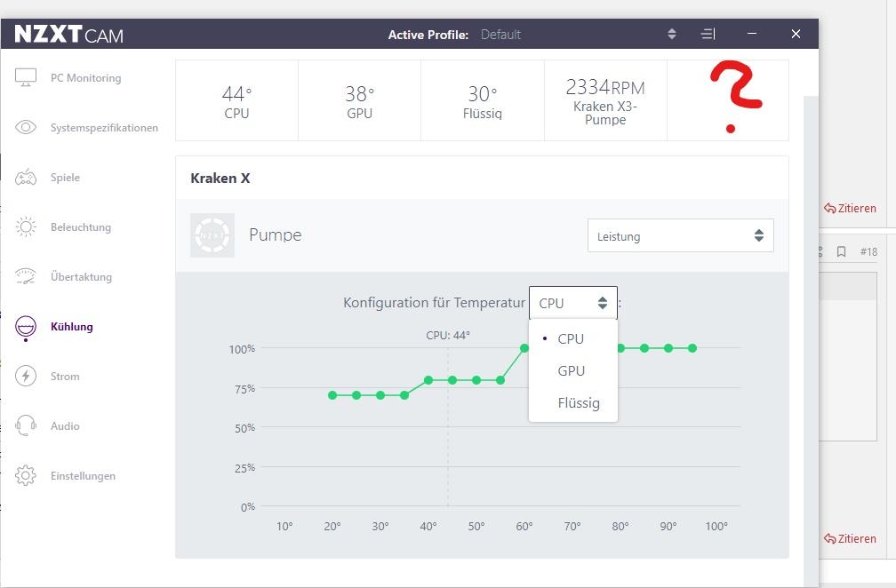Click the Default active profile name
Viewport: 896px width, 588px height.
(x=500, y=35)
